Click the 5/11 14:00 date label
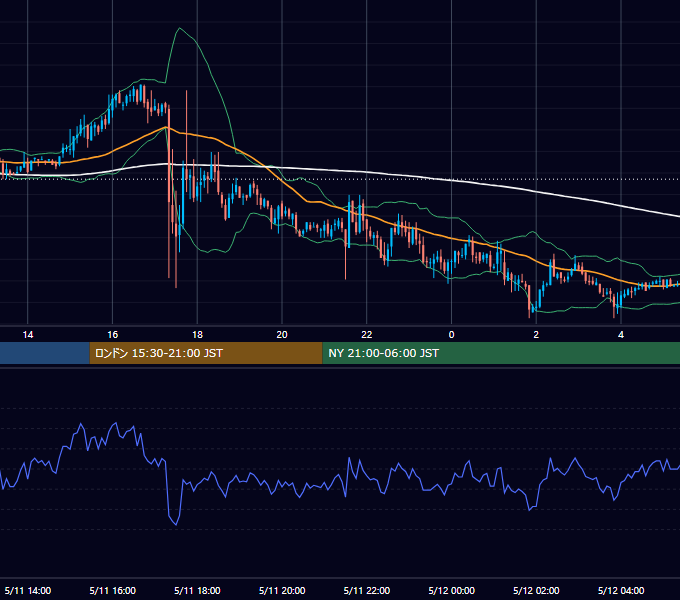Viewport: 680px width, 600px height. pos(28,590)
